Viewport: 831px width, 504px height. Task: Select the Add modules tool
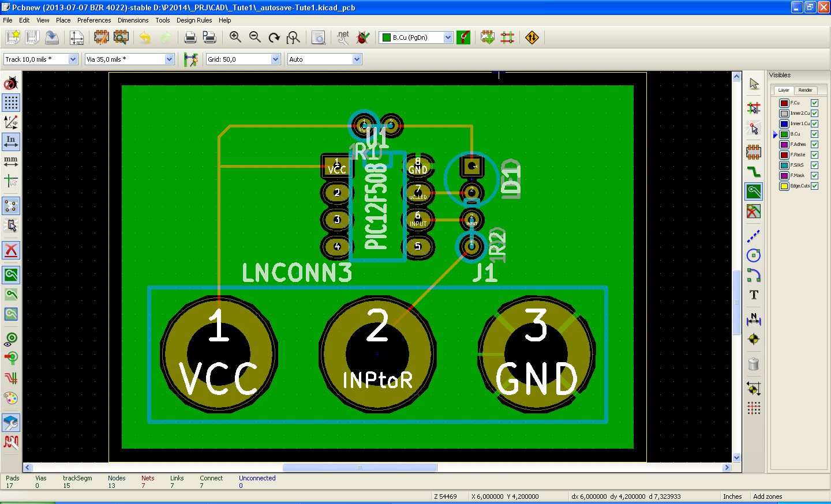pos(754,152)
